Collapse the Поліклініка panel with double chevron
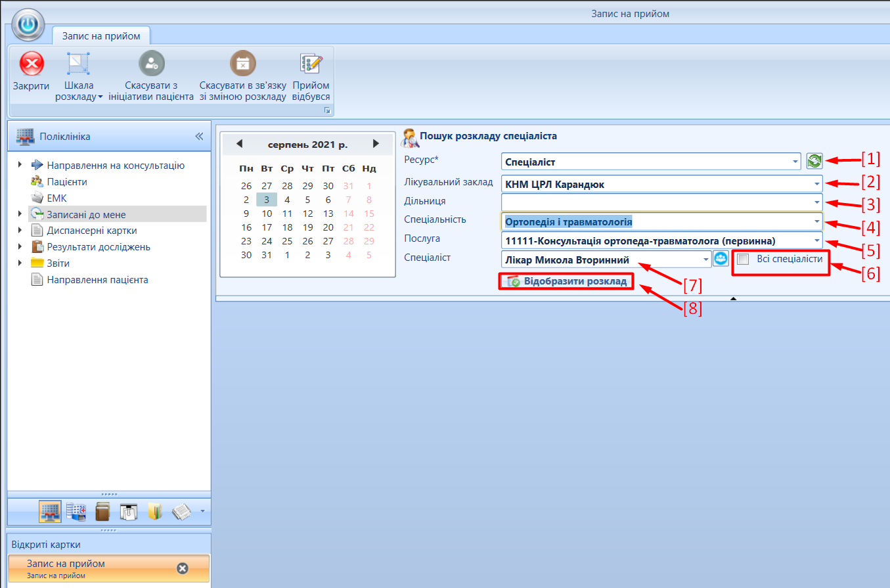Screen dimensions: 890x588 click(x=199, y=137)
